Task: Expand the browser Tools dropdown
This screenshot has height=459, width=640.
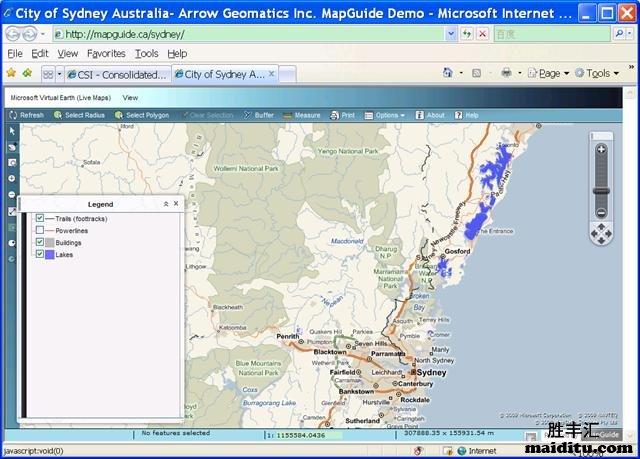Action: [x=600, y=73]
